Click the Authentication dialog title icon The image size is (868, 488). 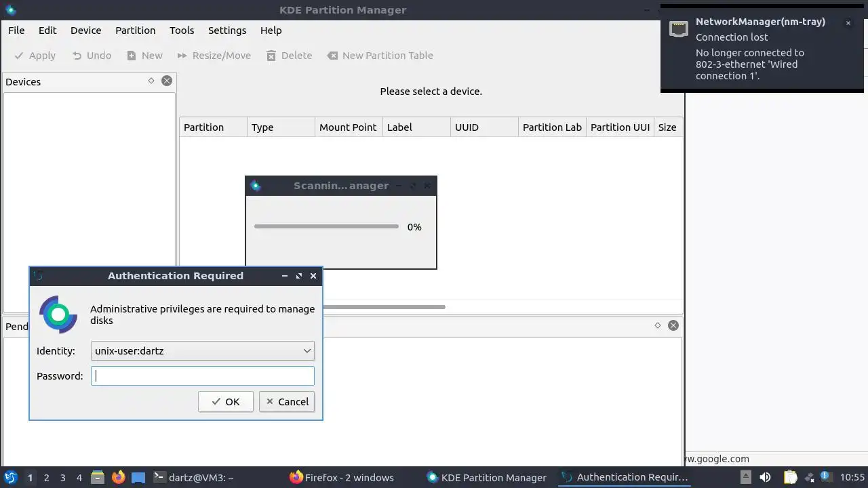tap(38, 276)
